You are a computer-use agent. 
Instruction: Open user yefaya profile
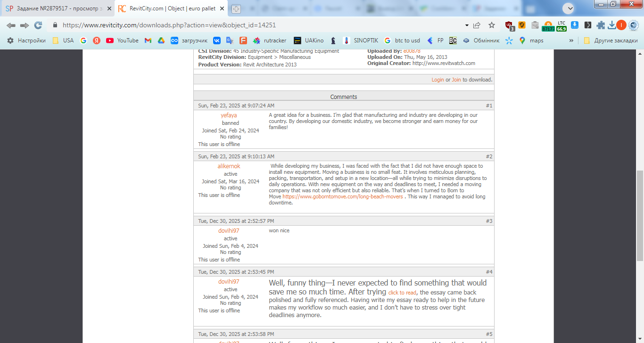click(229, 115)
